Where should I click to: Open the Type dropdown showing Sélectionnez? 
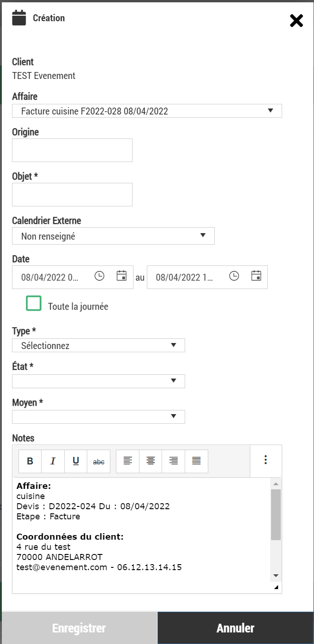[x=98, y=345]
